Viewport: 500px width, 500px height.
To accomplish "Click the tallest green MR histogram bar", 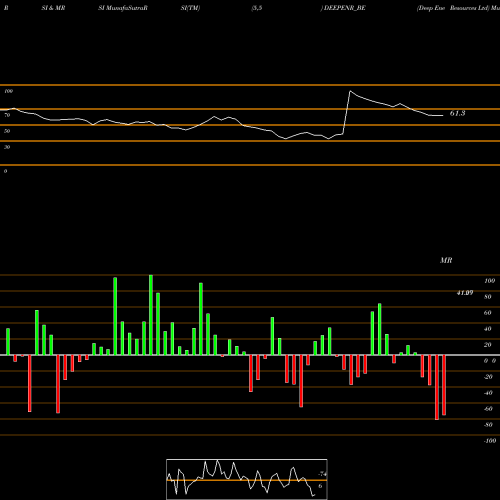I will (x=151, y=315).
